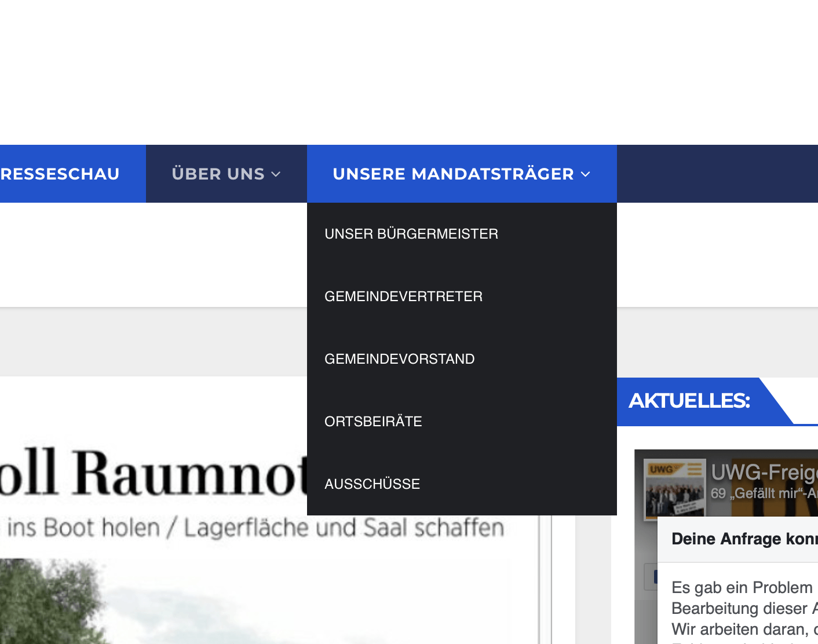The height and width of the screenshot is (644, 818).
Task: Open the Ortsbeiräte submenu entry
Action: 373,422
